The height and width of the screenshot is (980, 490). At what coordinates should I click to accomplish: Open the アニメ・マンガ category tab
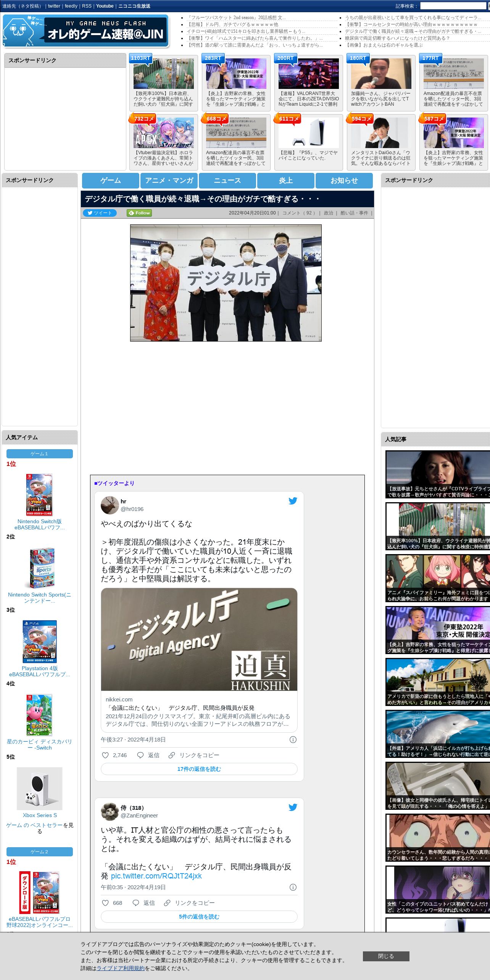coord(169,181)
